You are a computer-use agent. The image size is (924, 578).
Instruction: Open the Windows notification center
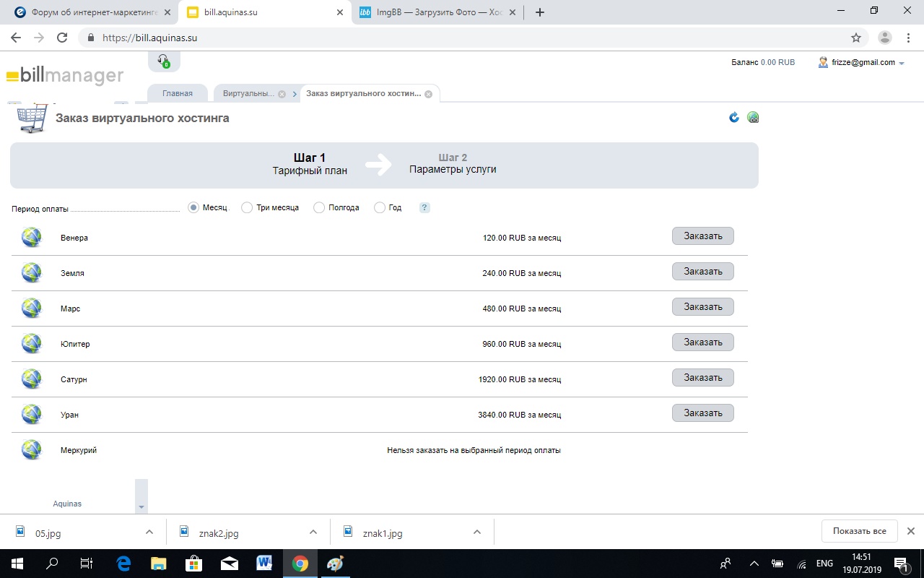pyautogui.click(x=900, y=564)
